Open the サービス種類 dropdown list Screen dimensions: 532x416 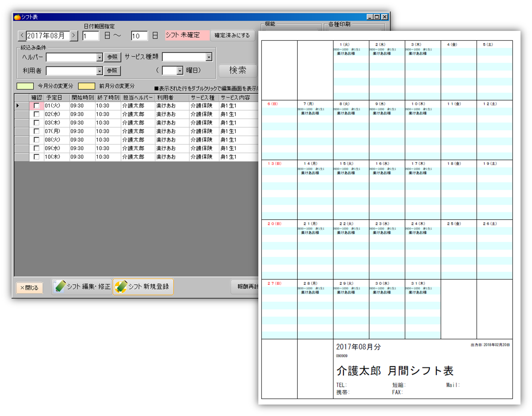[209, 57]
